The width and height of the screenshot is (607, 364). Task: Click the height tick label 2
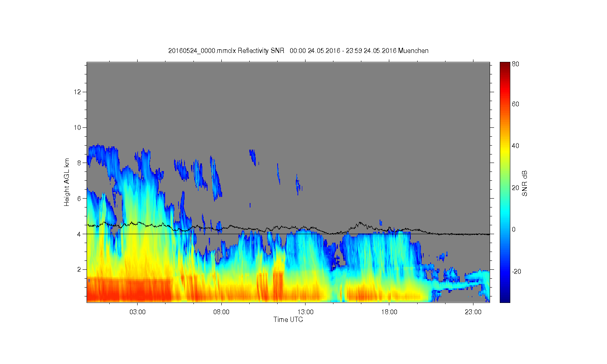79,269
